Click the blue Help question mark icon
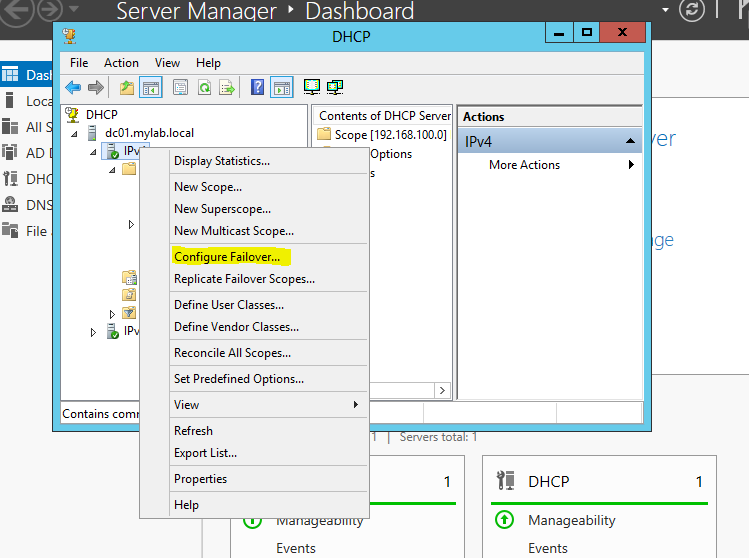749x558 pixels. point(257,87)
